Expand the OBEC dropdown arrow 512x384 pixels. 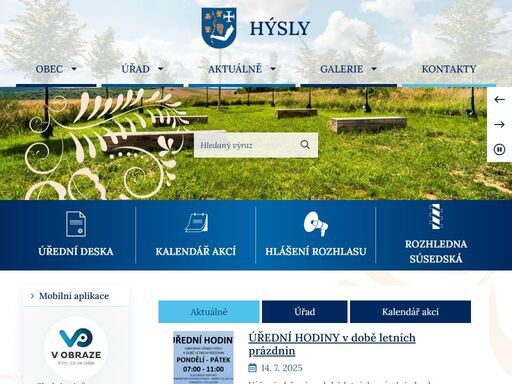(x=74, y=69)
